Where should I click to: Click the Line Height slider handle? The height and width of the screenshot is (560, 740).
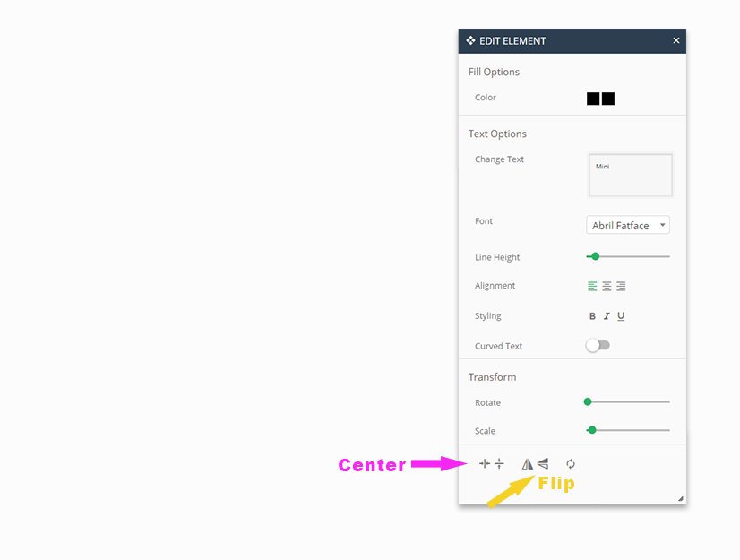click(x=595, y=257)
